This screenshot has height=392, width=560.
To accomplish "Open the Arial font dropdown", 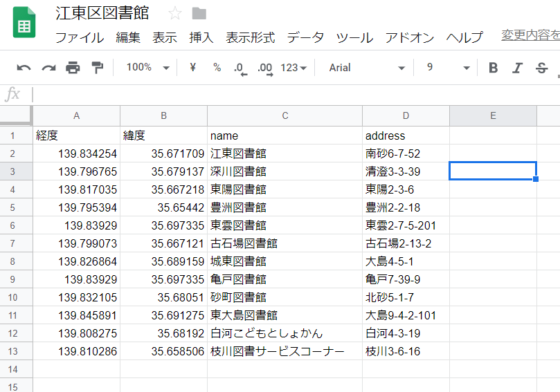I will 366,68.
